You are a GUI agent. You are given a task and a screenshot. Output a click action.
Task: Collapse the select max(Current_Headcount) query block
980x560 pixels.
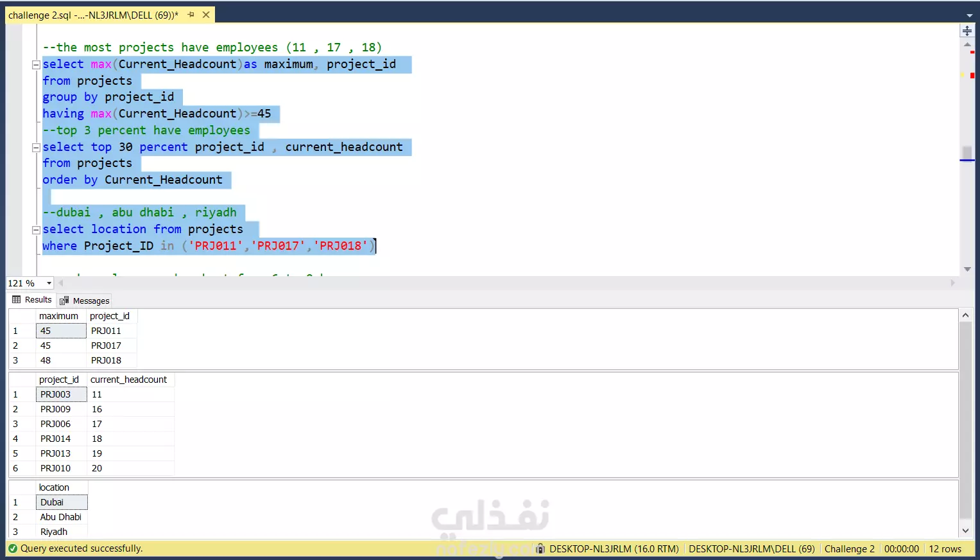coord(37,65)
